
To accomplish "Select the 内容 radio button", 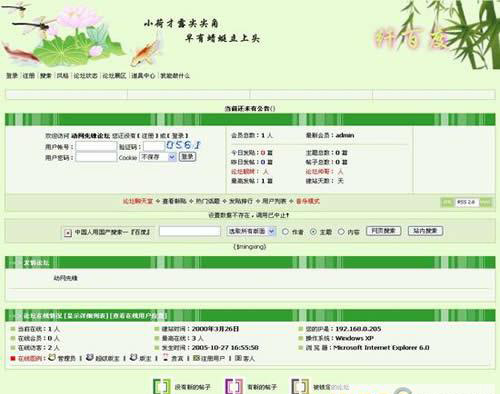I will coord(341,231).
